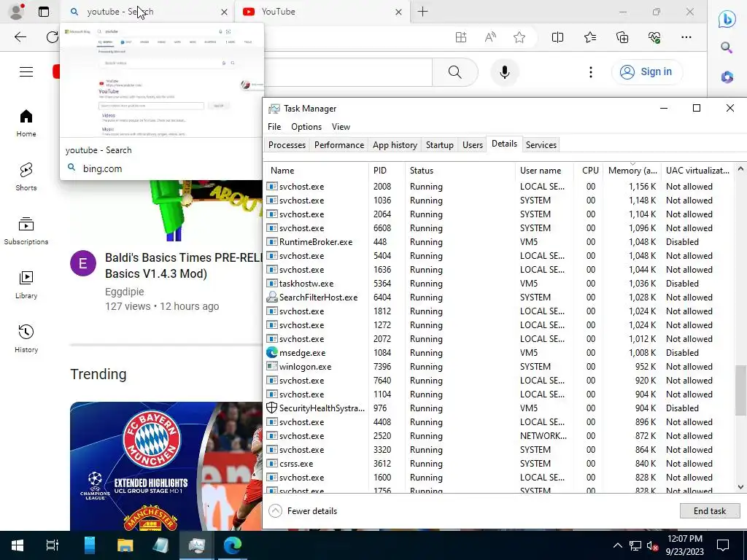Go back using the browser back arrow

coord(20,37)
